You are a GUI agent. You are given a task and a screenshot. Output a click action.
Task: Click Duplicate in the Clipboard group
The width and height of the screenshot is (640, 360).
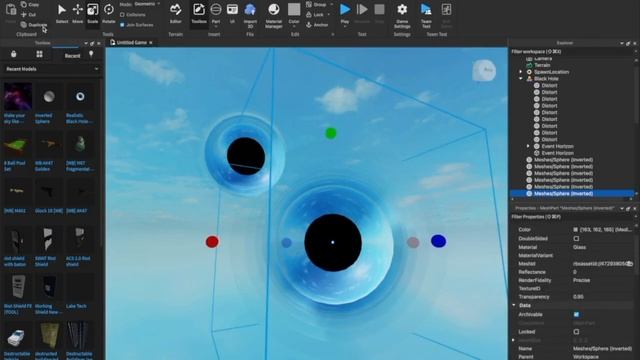pyautogui.click(x=34, y=25)
